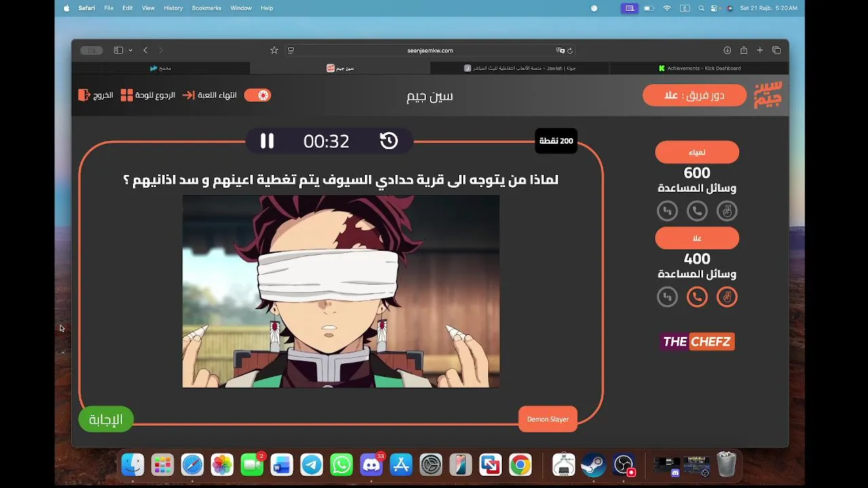
Task: Show Safari downloads
Action: pyautogui.click(x=727, y=50)
